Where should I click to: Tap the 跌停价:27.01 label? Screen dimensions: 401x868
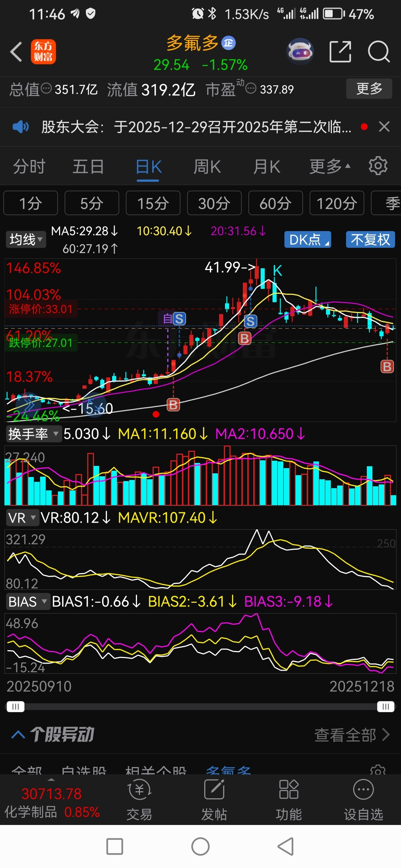click(x=41, y=342)
